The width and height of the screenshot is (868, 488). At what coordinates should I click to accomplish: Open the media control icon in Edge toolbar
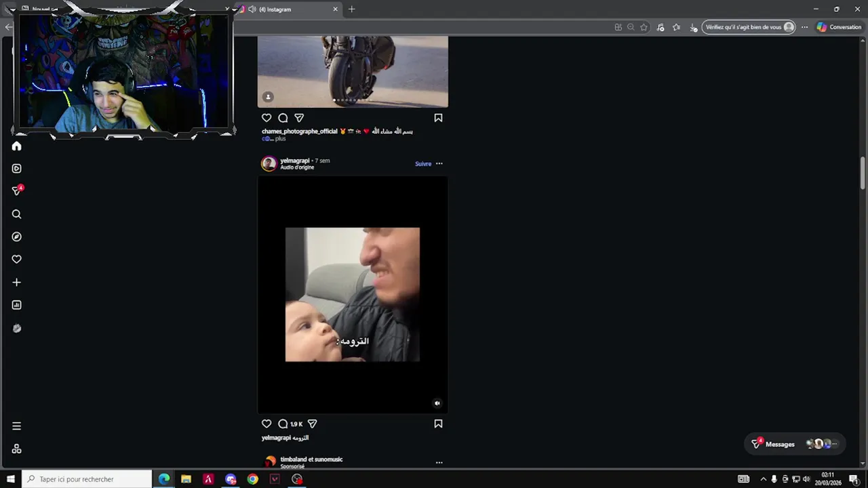pos(660,27)
